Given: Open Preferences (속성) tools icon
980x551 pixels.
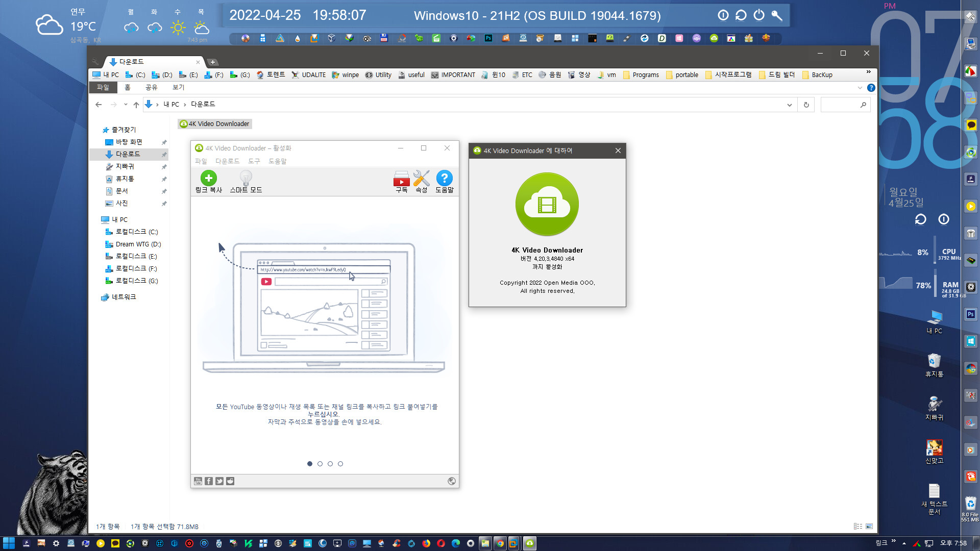Looking at the screenshot, I should (421, 178).
